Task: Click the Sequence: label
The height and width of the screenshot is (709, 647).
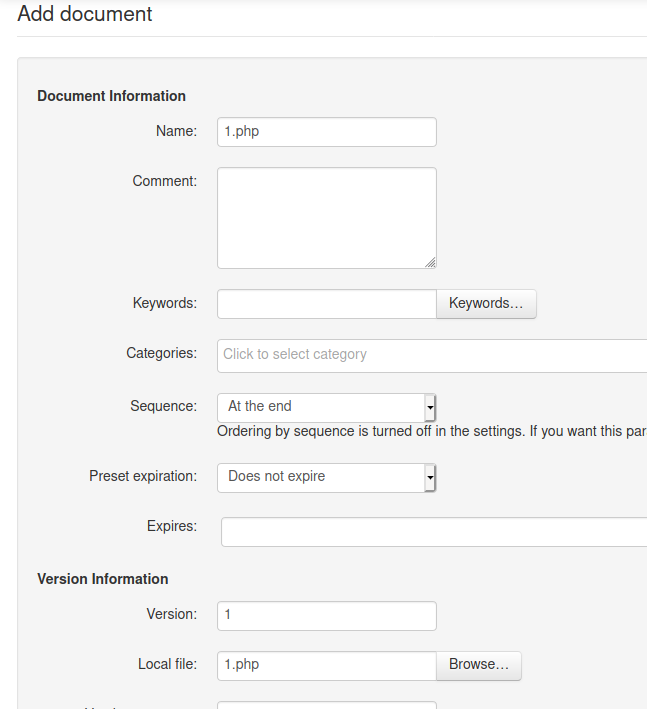Action: coord(164,406)
